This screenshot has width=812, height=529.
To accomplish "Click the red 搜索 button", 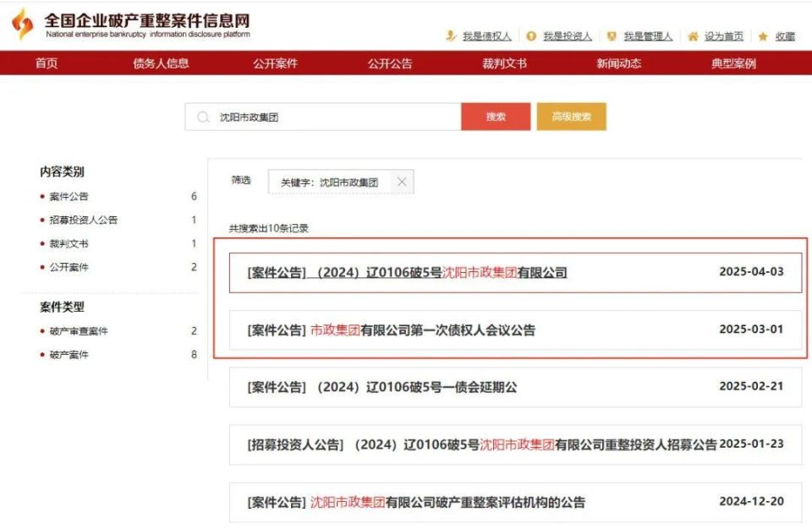I will pyautogui.click(x=496, y=117).
